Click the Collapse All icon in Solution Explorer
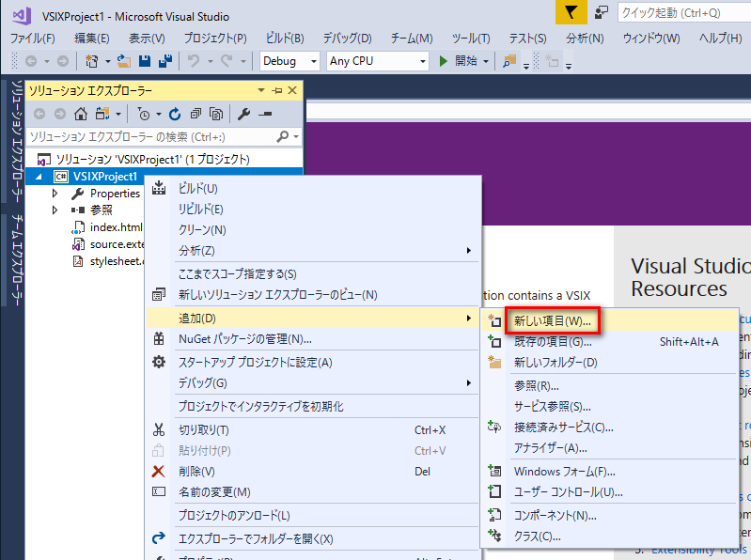Image resolution: width=751 pixels, height=560 pixels. click(196, 114)
